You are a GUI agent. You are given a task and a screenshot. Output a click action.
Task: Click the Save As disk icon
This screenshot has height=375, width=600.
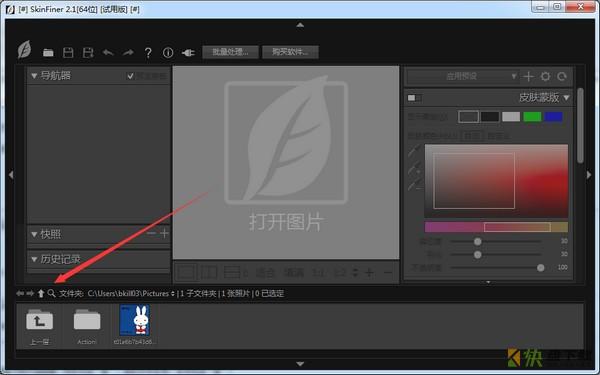88,53
